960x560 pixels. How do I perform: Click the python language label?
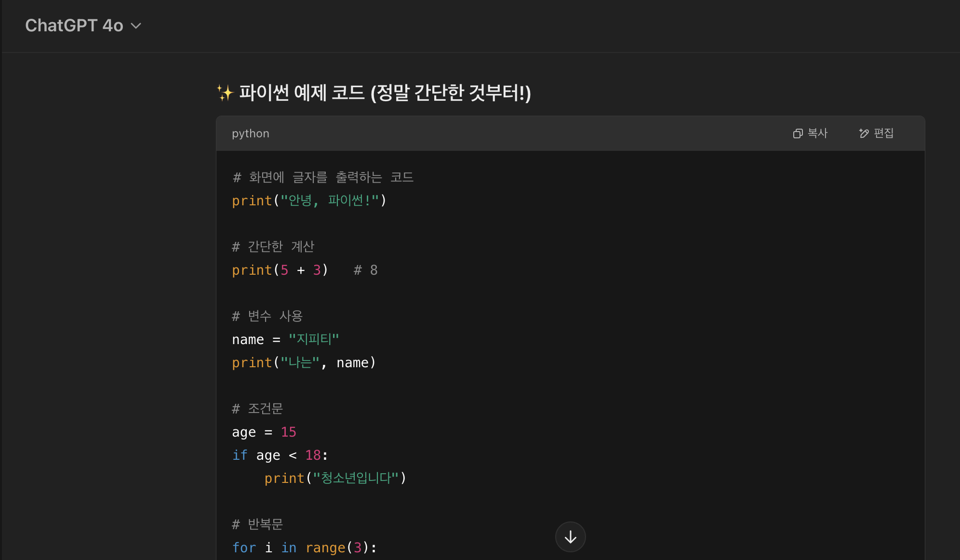(x=251, y=133)
